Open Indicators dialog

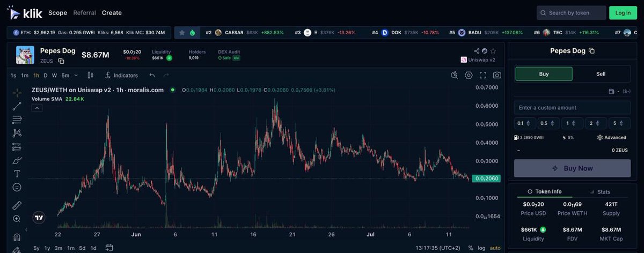coord(121,76)
